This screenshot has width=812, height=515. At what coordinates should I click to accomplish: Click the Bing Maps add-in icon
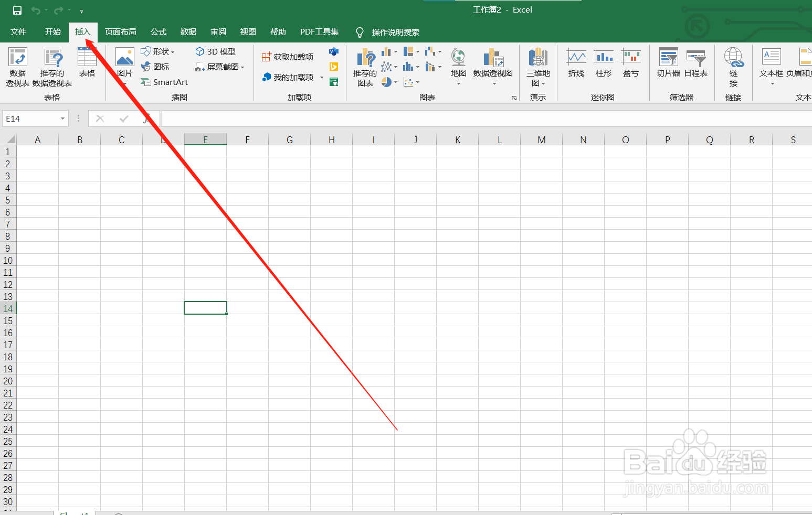pyautogui.click(x=334, y=67)
